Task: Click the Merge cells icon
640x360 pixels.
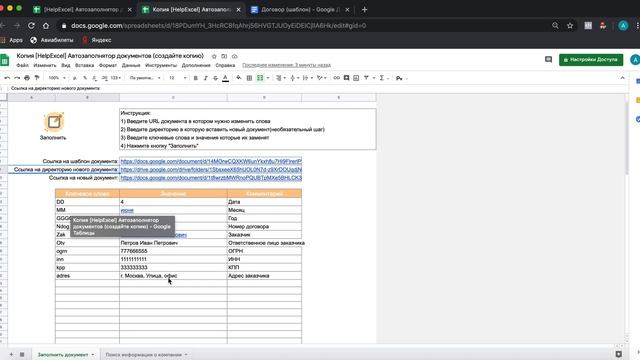Action: pos(260,78)
